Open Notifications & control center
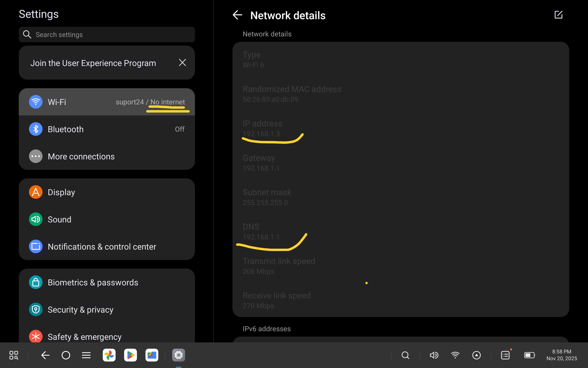 pos(107,247)
